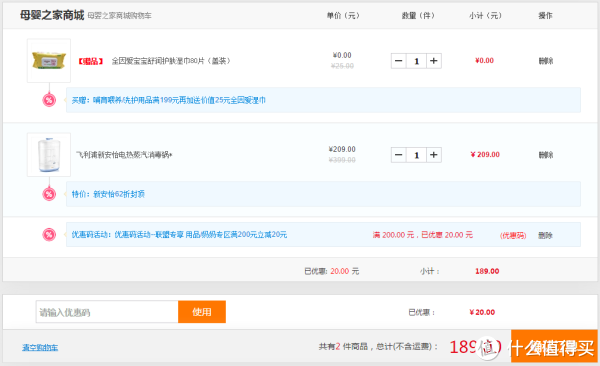Open the 飞利浦新安怡电热蒸汽消毒锅 product link
600x366 pixels.
point(124,155)
